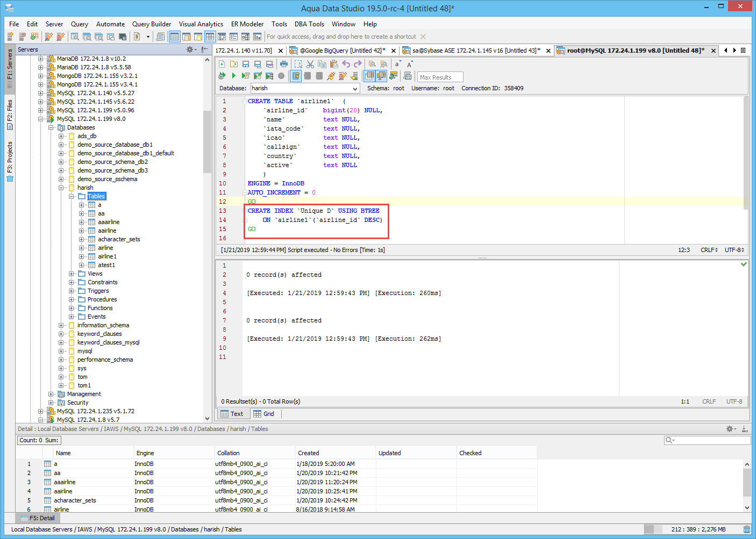Expand the Constraints folder node
The image size is (756, 539).
(x=72, y=282)
